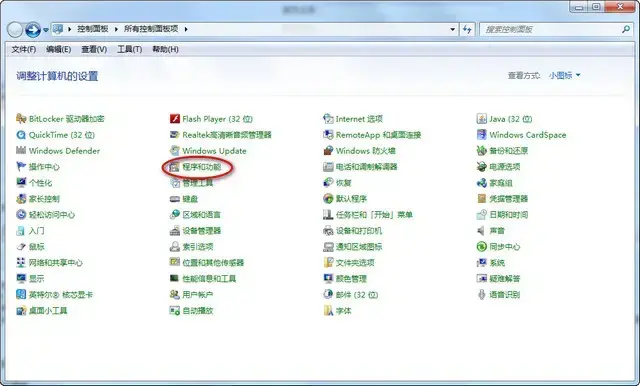Open recent pages dropdown beside Forward button
The image size is (640, 386).
pyautogui.click(x=46, y=30)
